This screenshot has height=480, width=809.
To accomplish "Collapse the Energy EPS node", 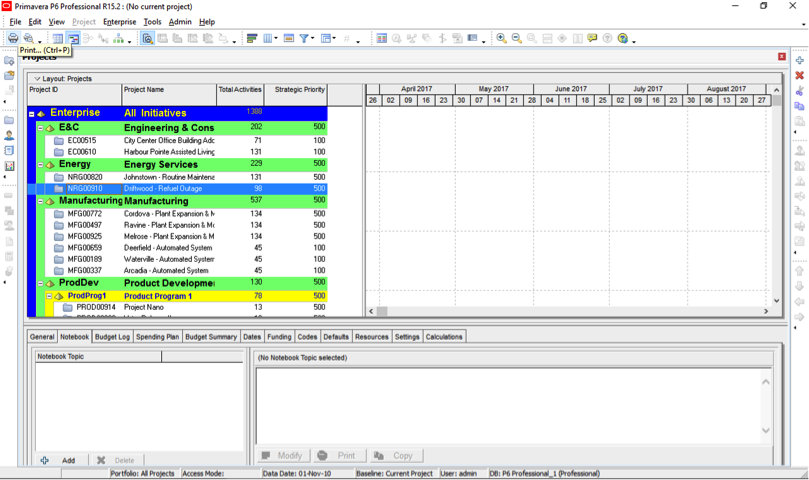I will click(x=40, y=165).
